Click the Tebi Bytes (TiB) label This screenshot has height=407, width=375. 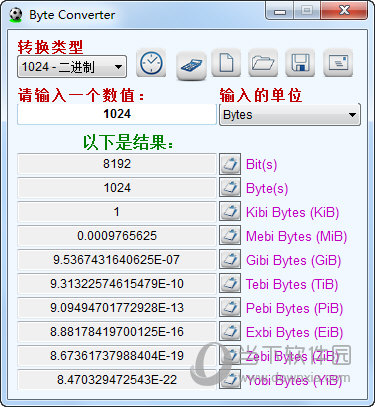(292, 285)
